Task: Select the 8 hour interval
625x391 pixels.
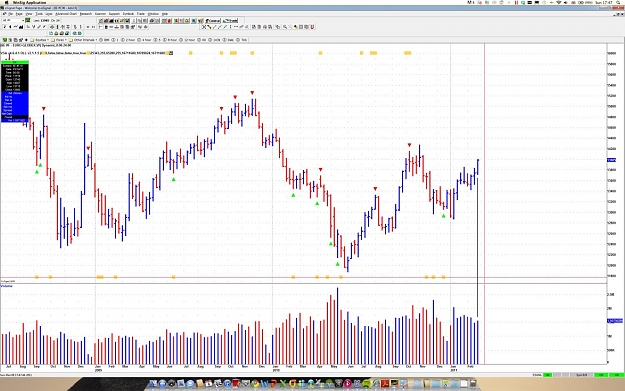Action: 170,40
